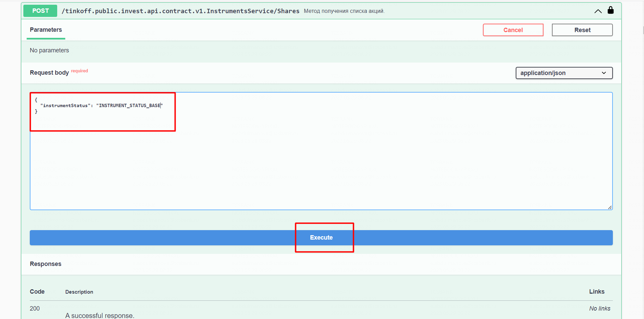Open the application/json content type dropdown
Image resolution: width=644 pixels, height=319 pixels.
[x=564, y=73]
